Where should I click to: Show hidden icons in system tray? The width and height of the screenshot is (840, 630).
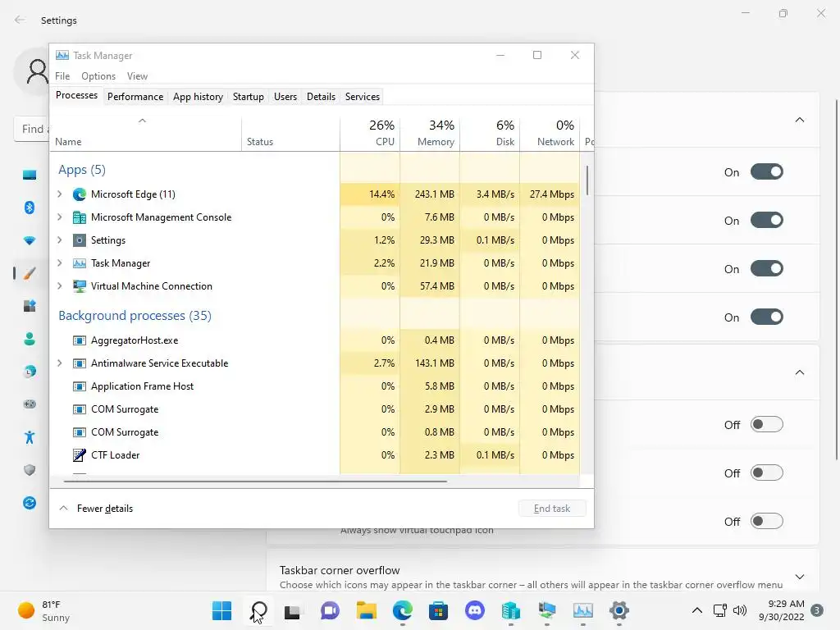697,610
